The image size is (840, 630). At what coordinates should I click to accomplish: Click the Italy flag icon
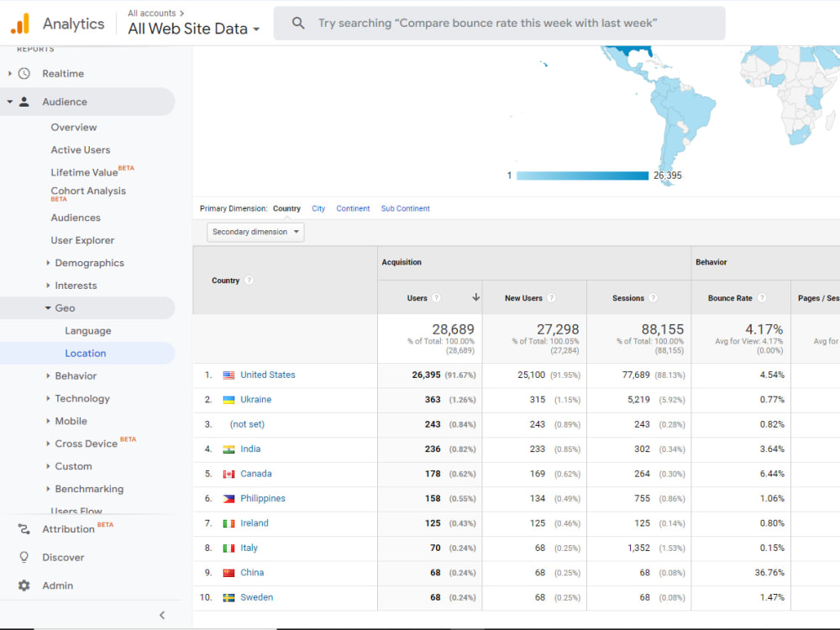228,548
